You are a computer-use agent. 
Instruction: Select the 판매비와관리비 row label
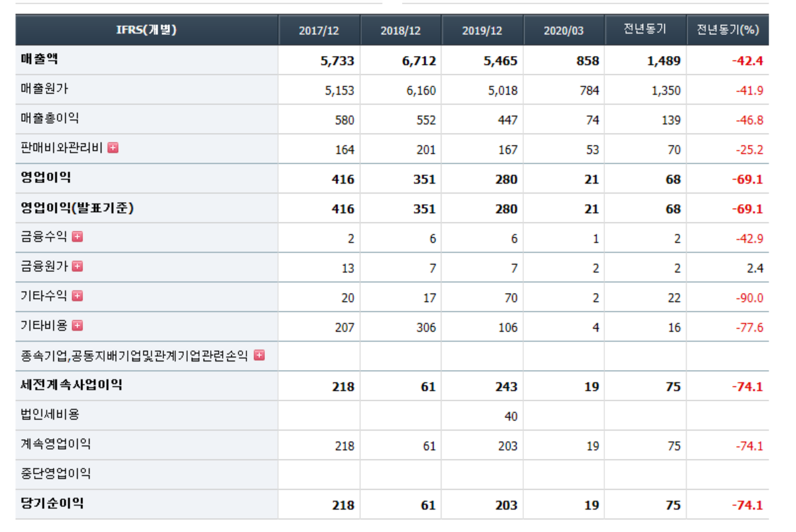point(62,148)
